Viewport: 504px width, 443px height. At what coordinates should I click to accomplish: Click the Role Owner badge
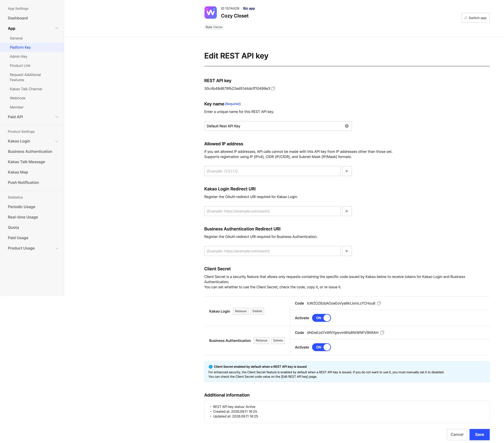tap(214, 27)
